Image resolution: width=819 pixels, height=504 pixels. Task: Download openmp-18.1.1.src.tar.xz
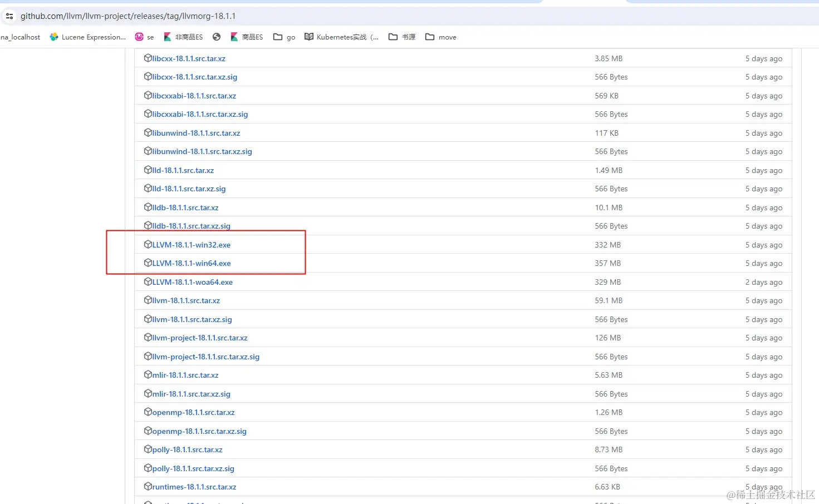pyautogui.click(x=194, y=412)
